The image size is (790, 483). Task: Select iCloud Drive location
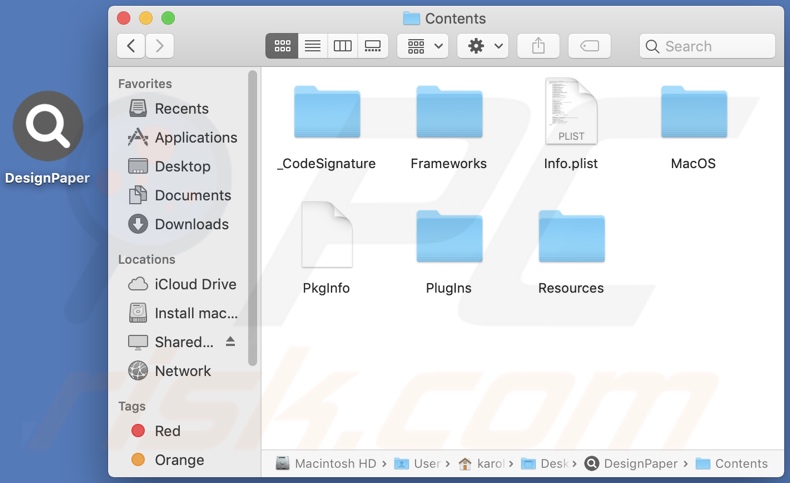181,284
